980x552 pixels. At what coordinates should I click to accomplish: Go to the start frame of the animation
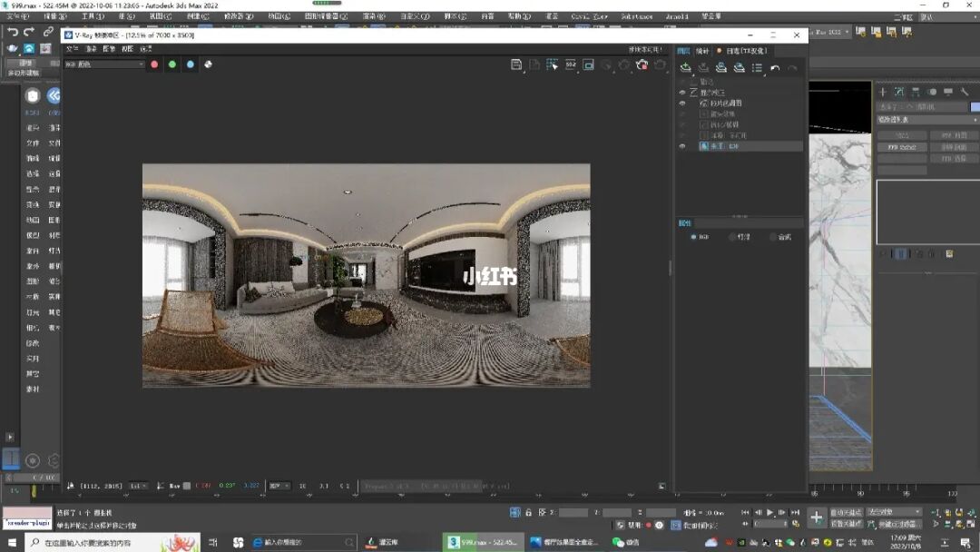click(746, 513)
